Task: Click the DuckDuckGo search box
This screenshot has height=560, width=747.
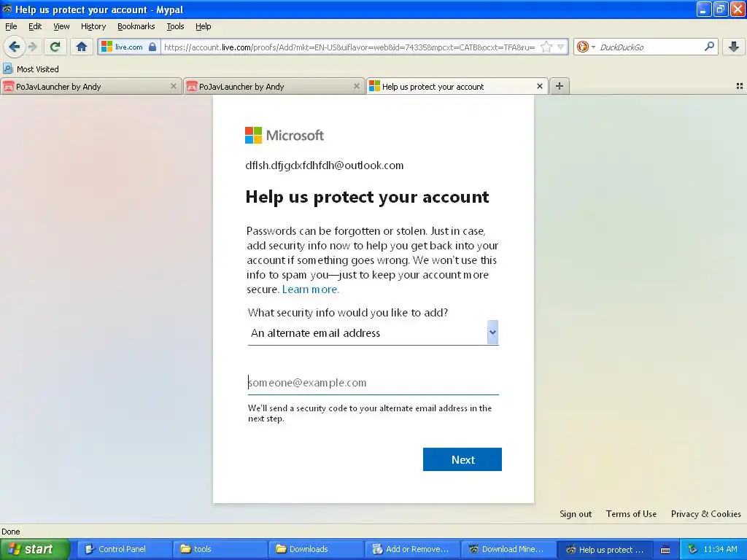Action: [648, 47]
